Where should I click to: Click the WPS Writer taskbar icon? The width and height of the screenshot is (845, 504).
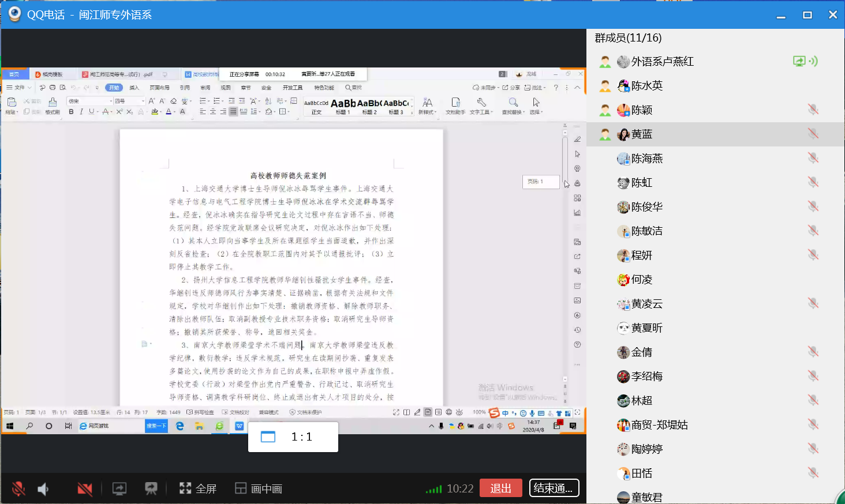click(239, 426)
